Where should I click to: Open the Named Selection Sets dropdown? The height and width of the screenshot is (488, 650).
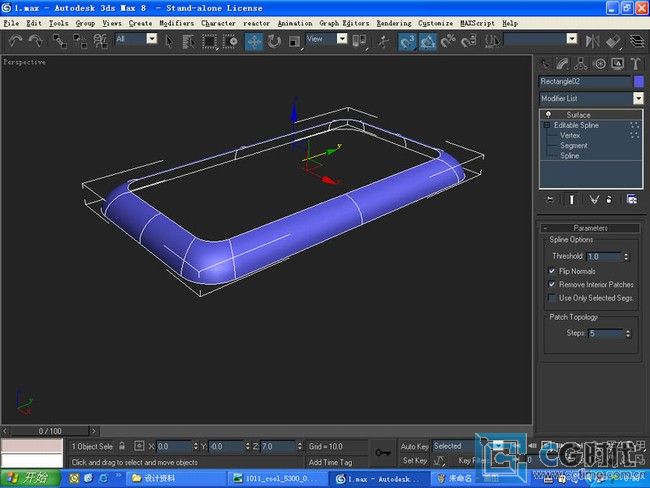click(572, 39)
